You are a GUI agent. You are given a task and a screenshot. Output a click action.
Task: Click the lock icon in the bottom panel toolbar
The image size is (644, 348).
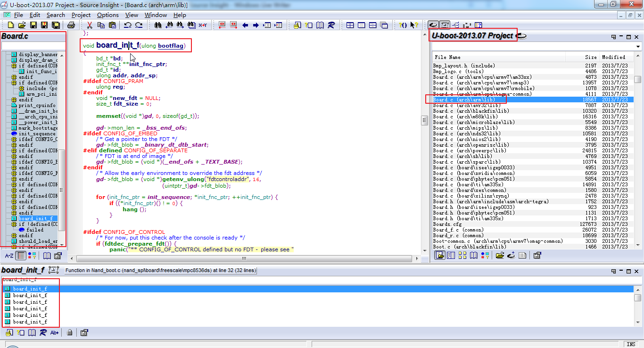(70, 332)
